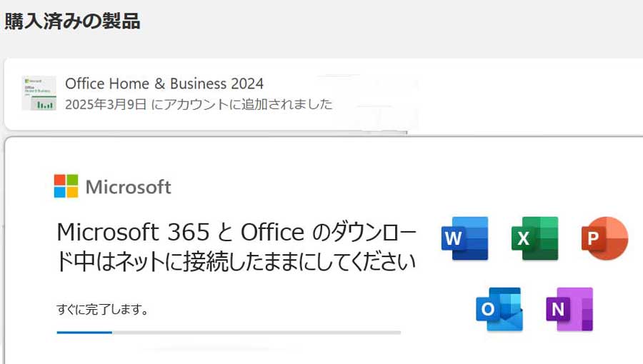
Task: Click the OneNote app icon
Action: tap(569, 309)
